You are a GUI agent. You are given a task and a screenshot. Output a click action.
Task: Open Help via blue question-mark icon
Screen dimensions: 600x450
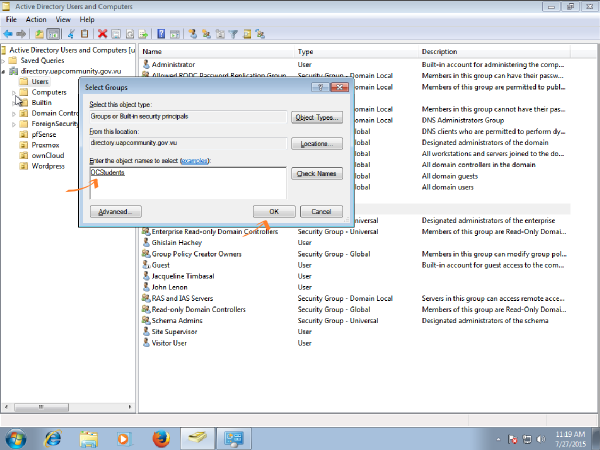161,34
